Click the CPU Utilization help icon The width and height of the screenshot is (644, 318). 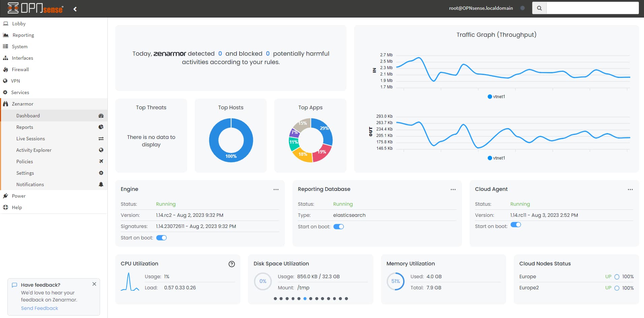pos(231,264)
